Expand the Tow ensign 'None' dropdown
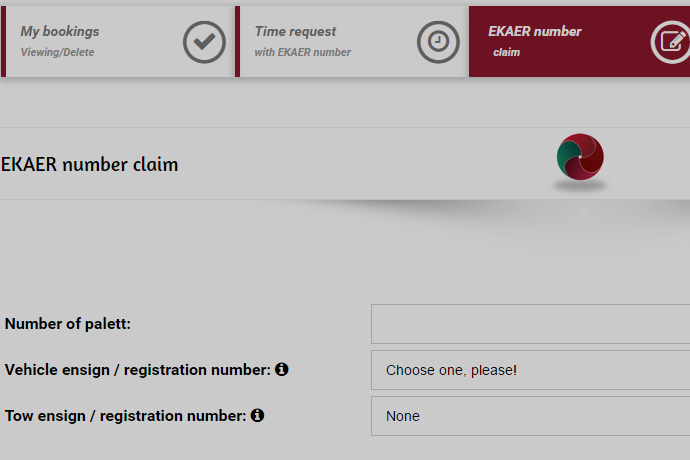 tap(530, 416)
